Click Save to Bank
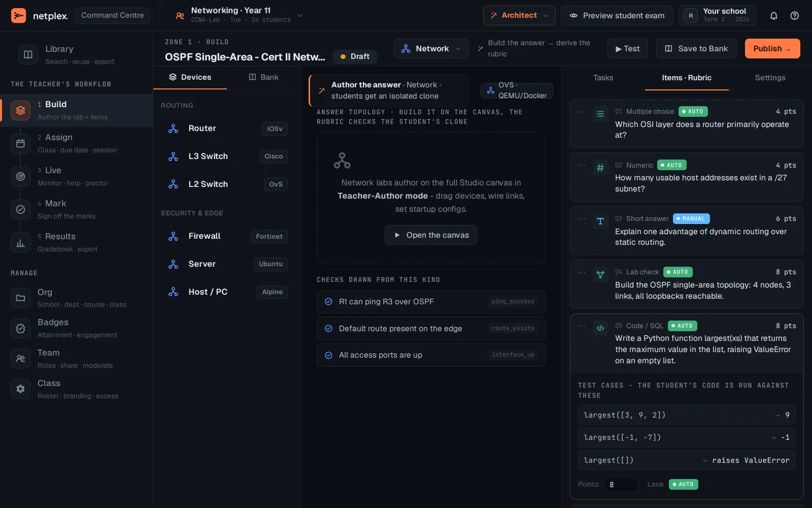The width and height of the screenshot is (812, 508). [696, 49]
